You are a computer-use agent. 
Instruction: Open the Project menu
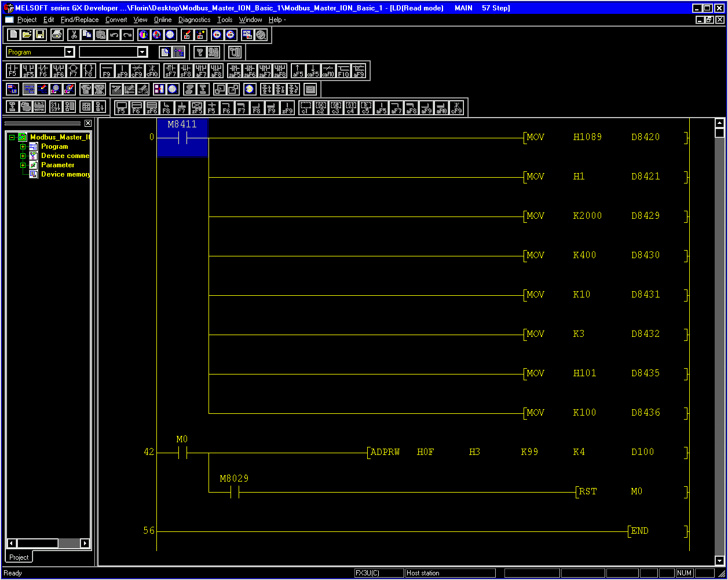pos(27,20)
